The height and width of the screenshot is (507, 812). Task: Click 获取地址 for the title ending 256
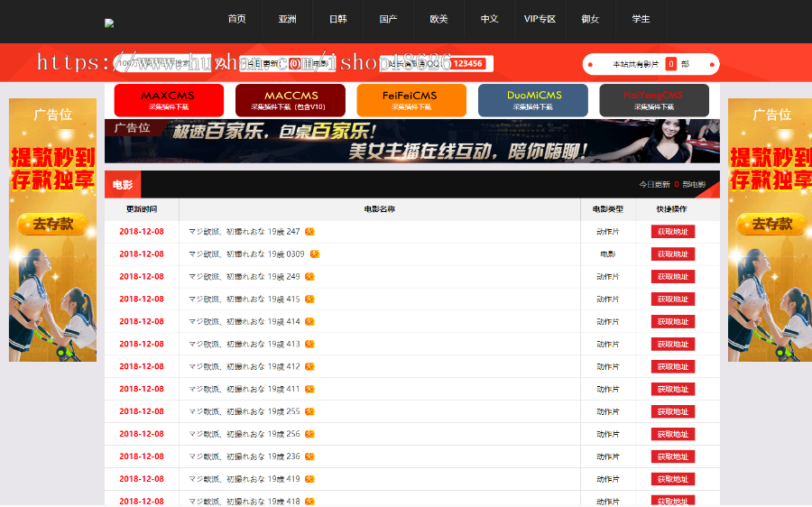(x=673, y=434)
